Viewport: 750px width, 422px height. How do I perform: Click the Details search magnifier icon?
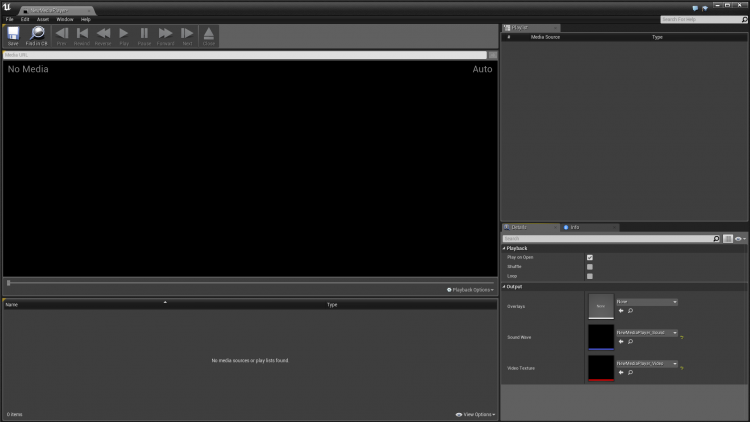[717, 238]
